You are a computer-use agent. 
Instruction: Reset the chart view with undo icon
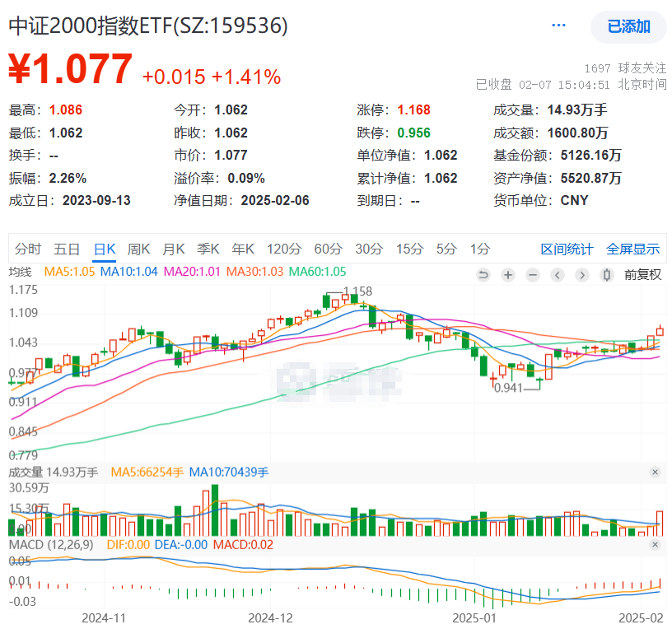[483, 275]
